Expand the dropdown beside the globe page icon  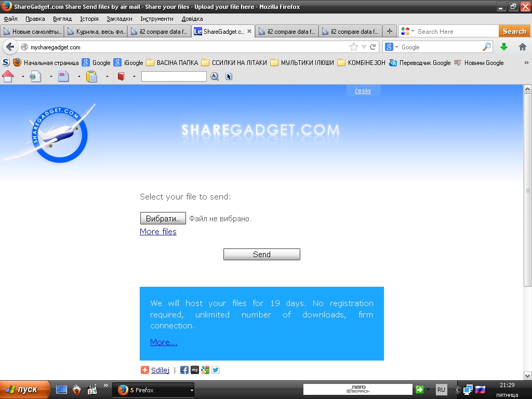[x=51, y=77]
